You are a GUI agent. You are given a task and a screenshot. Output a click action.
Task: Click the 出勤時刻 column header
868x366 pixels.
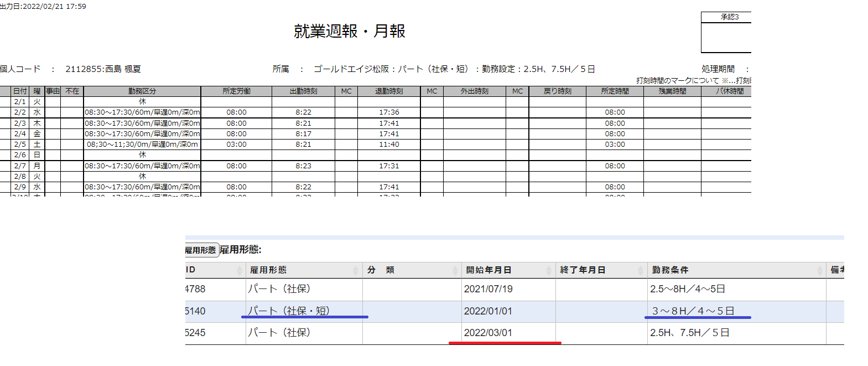[303, 91]
